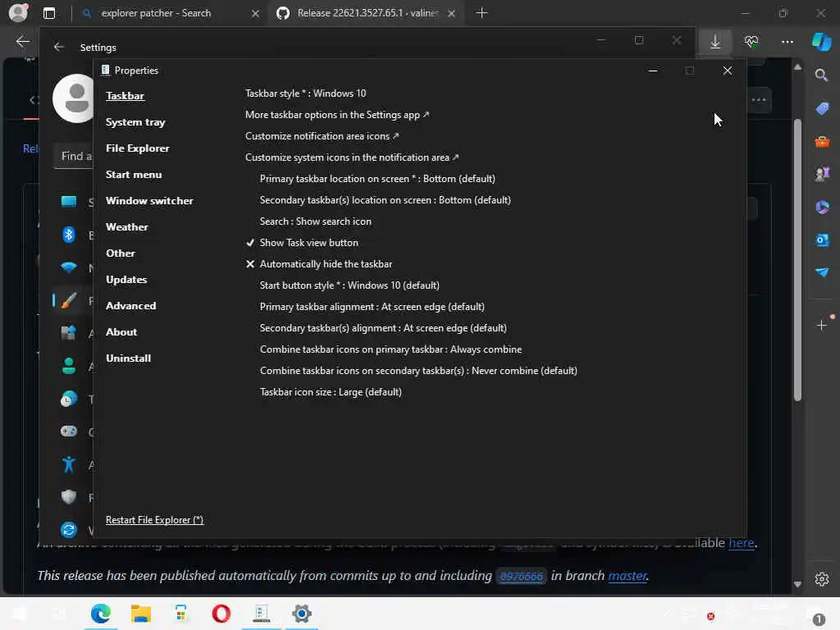The height and width of the screenshot is (630, 840).
Task: Open the Taskbar section in Properties
Action: pos(125,96)
